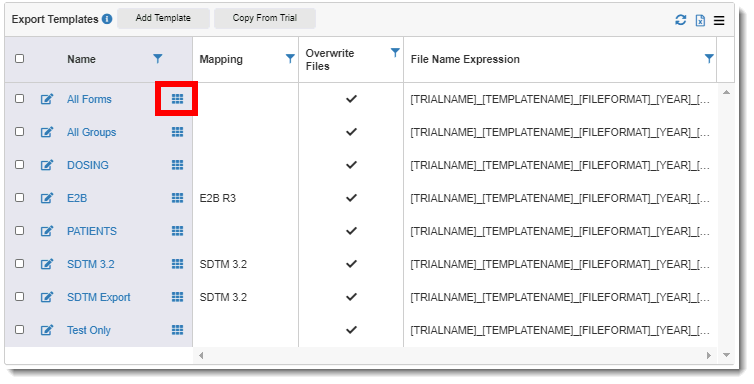
Task: Click the info icon beside Export Templates
Action: pos(107,19)
